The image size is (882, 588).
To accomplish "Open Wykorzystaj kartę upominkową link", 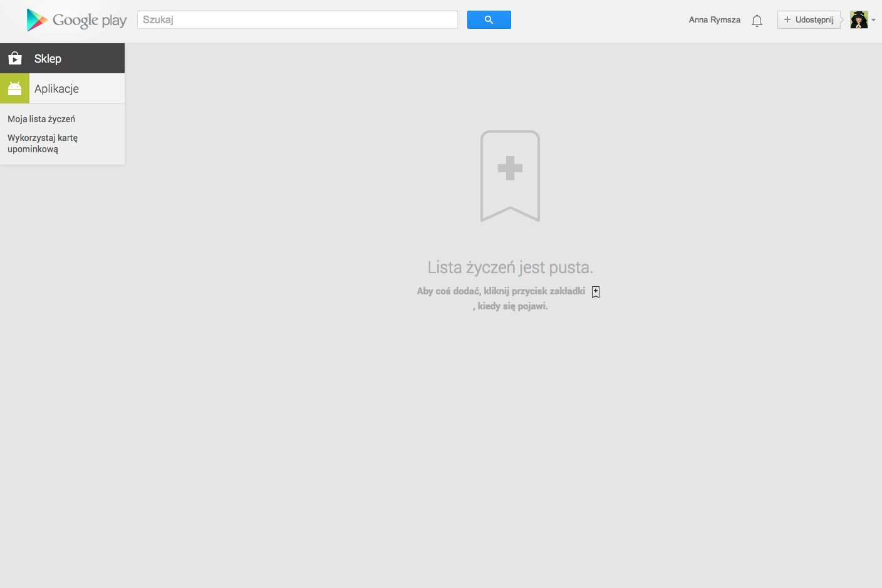I will click(x=43, y=143).
